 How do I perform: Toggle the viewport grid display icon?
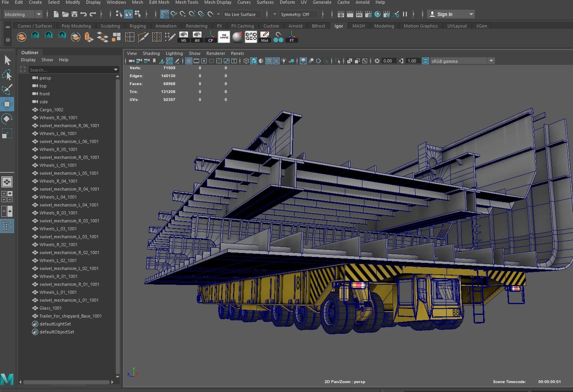(x=189, y=61)
